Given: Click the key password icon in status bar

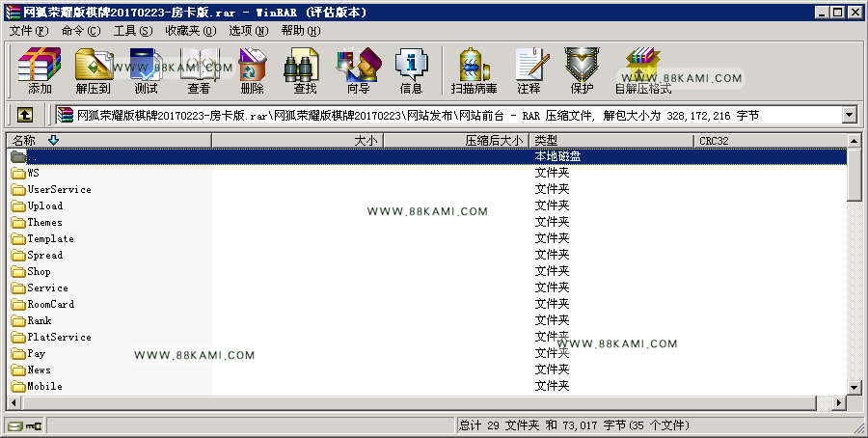Looking at the screenshot, I should pos(34,425).
